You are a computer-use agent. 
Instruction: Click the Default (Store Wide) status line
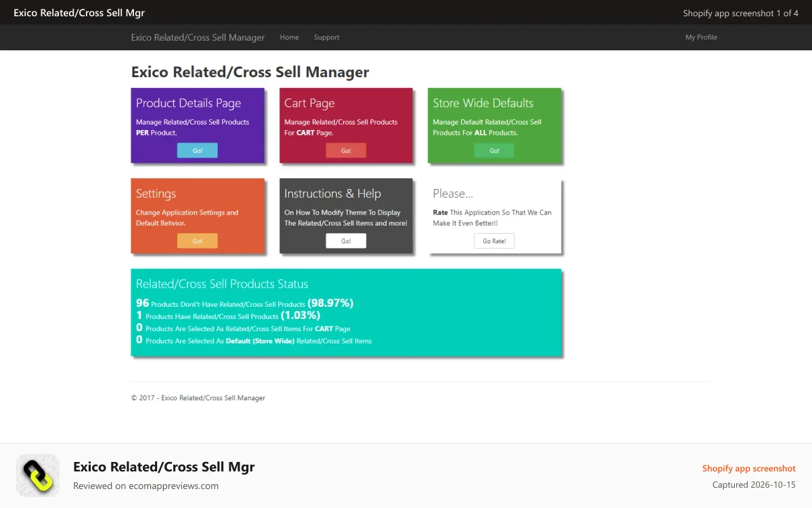(254, 340)
